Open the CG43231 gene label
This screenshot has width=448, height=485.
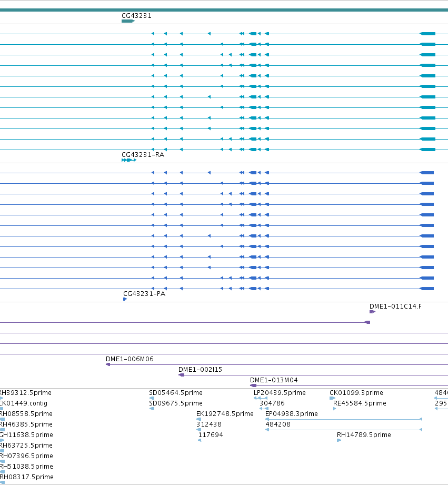pos(136,16)
